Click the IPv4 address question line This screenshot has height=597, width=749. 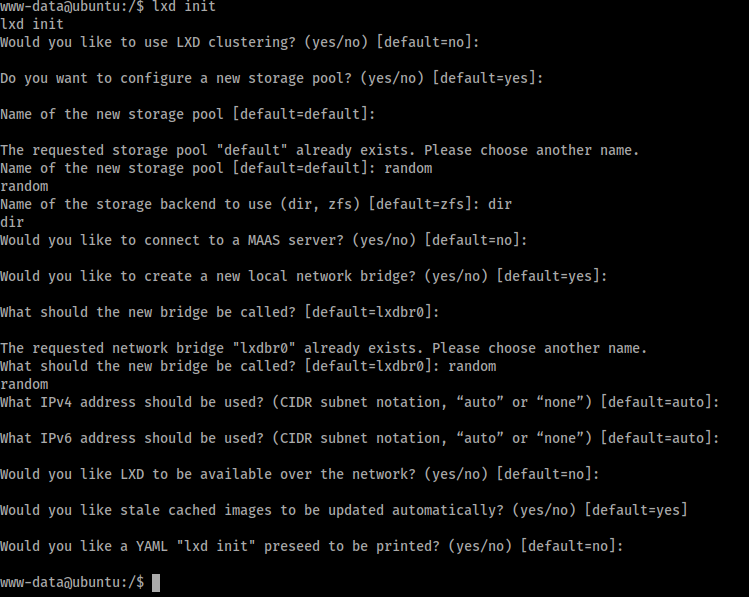point(360,402)
